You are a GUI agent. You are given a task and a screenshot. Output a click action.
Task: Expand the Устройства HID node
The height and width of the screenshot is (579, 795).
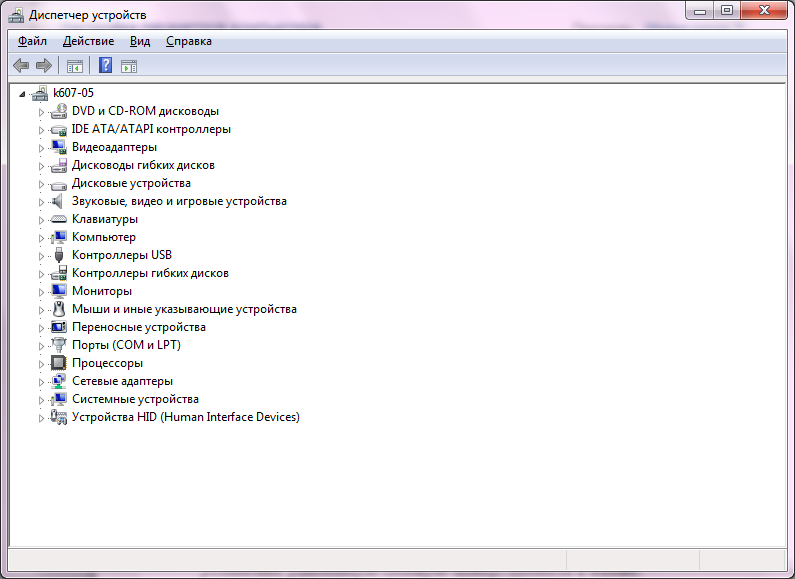(x=42, y=418)
